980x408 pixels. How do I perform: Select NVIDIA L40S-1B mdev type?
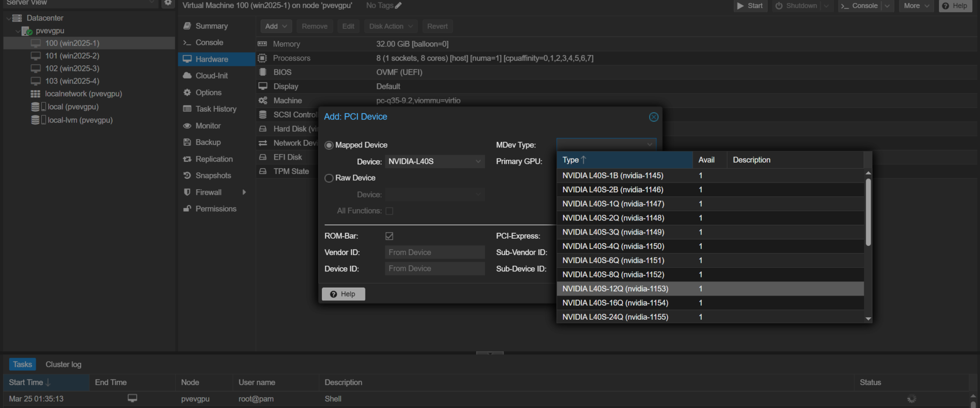[x=710, y=175]
